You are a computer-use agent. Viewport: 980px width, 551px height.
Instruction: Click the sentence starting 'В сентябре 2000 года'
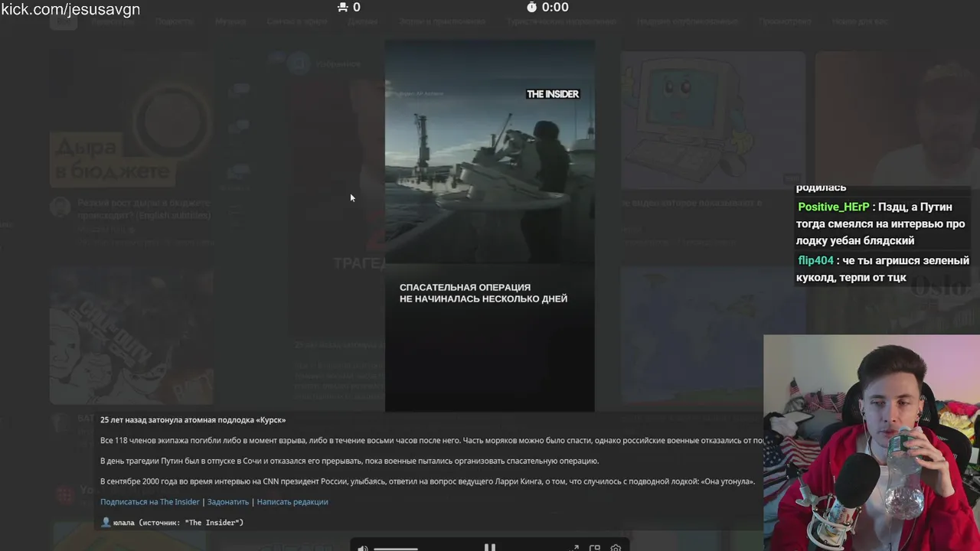point(427,481)
